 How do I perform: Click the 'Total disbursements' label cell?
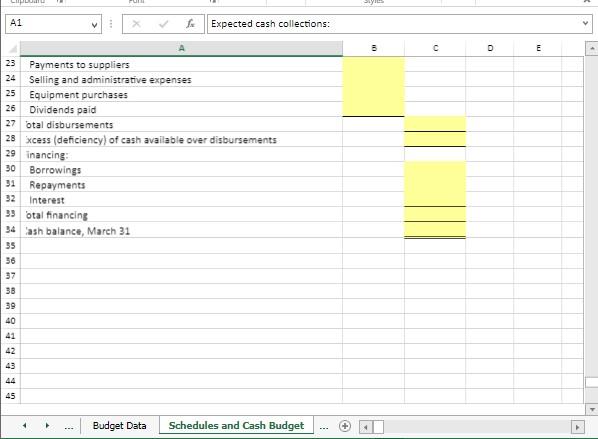click(182, 124)
